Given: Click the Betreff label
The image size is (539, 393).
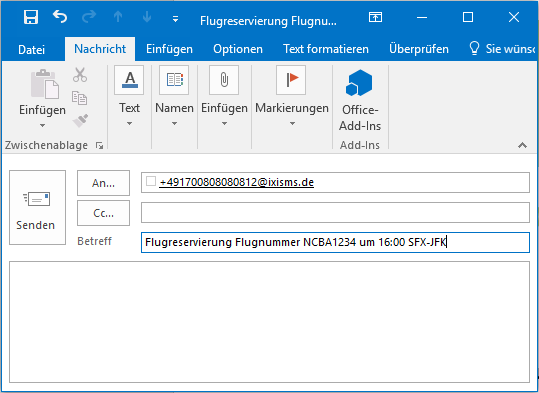Looking at the screenshot, I should pos(94,241).
